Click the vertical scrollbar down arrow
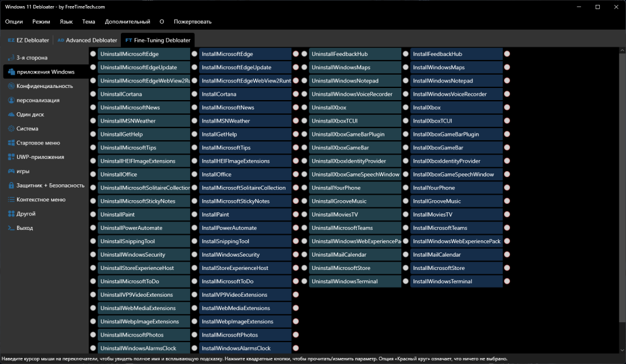The image size is (626, 364). [622, 351]
